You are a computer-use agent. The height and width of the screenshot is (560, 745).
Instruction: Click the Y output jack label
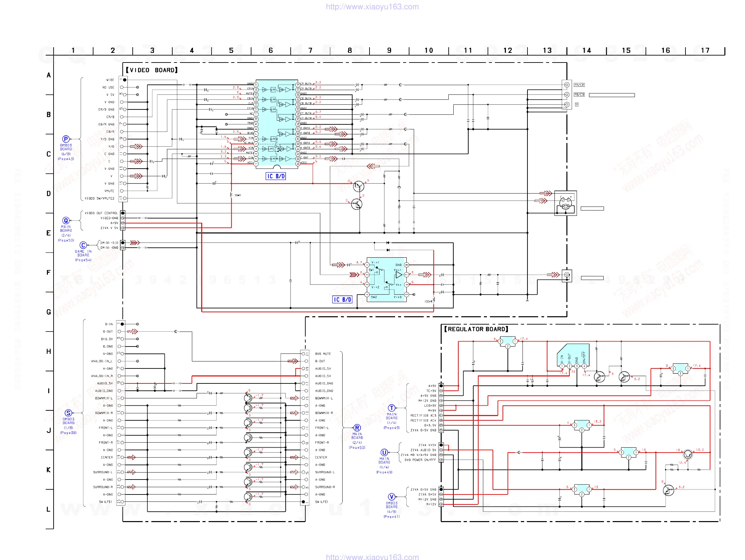click(x=577, y=105)
